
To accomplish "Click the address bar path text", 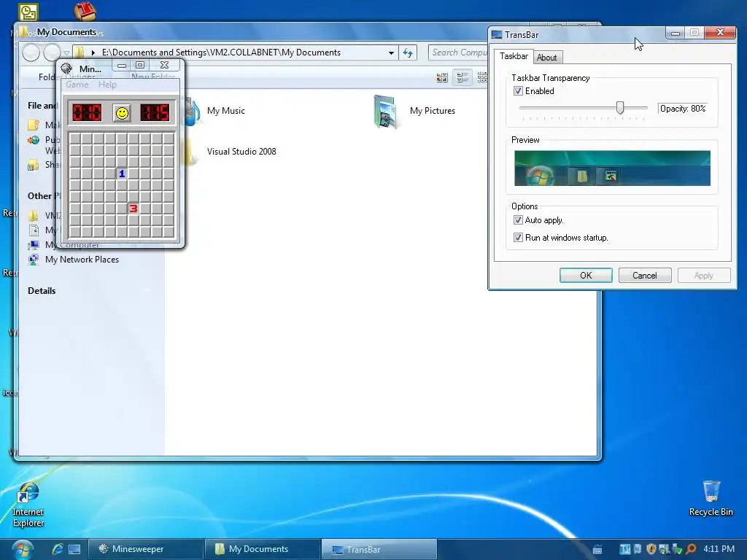I will point(221,52).
